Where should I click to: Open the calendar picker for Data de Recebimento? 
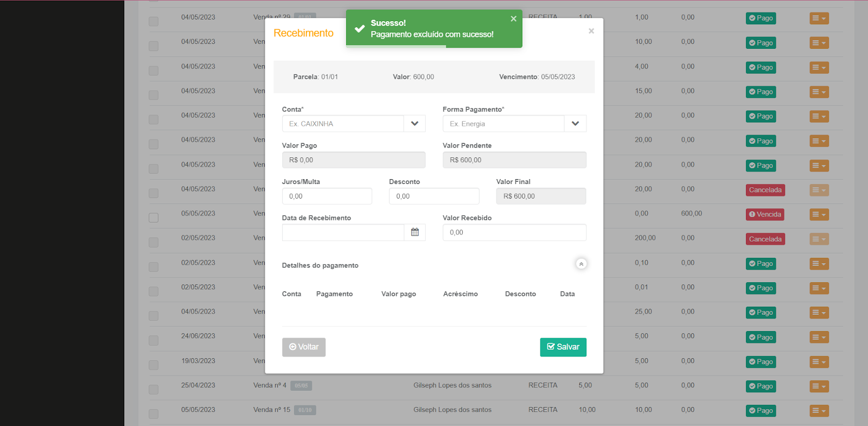click(x=415, y=232)
